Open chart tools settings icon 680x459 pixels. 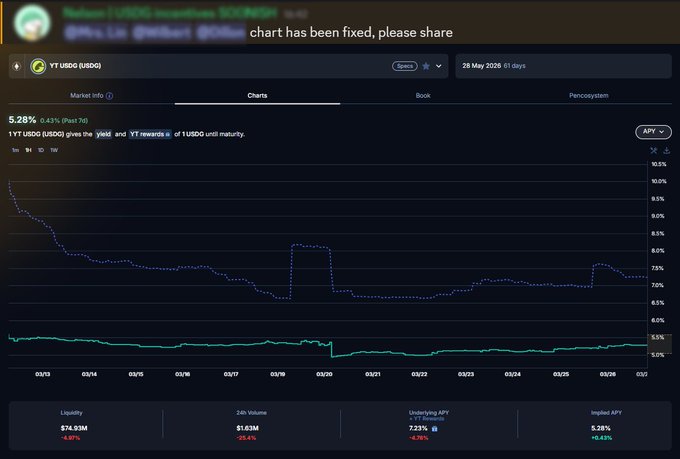pos(653,150)
